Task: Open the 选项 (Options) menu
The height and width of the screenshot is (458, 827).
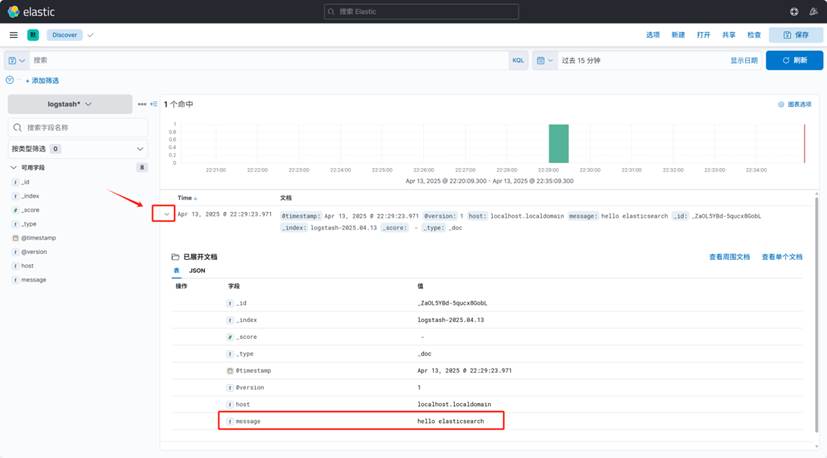Action: [653, 35]
